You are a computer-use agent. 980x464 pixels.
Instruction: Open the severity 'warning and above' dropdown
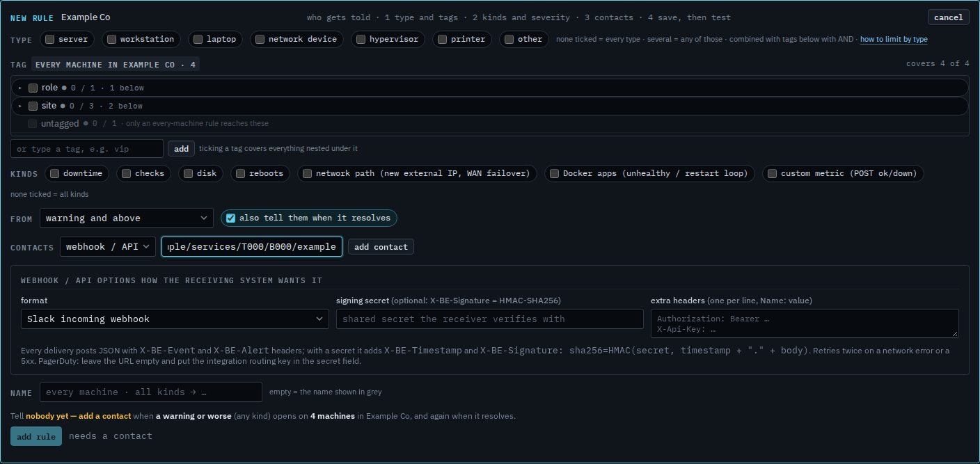click(127, 218)
